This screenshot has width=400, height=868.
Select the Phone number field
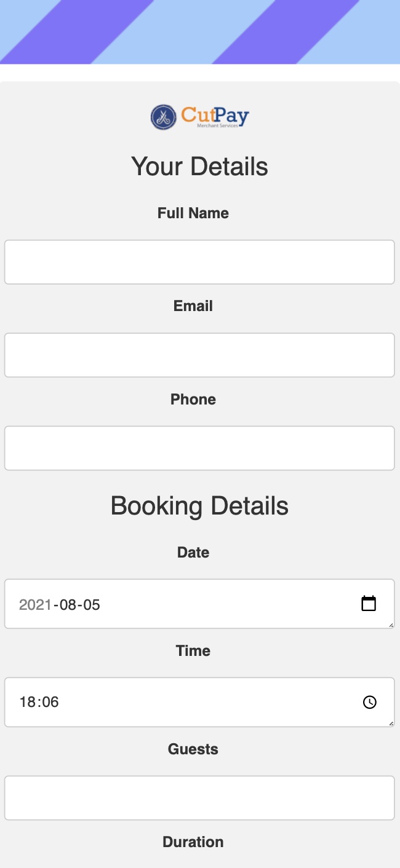click(x=199, y=448)
